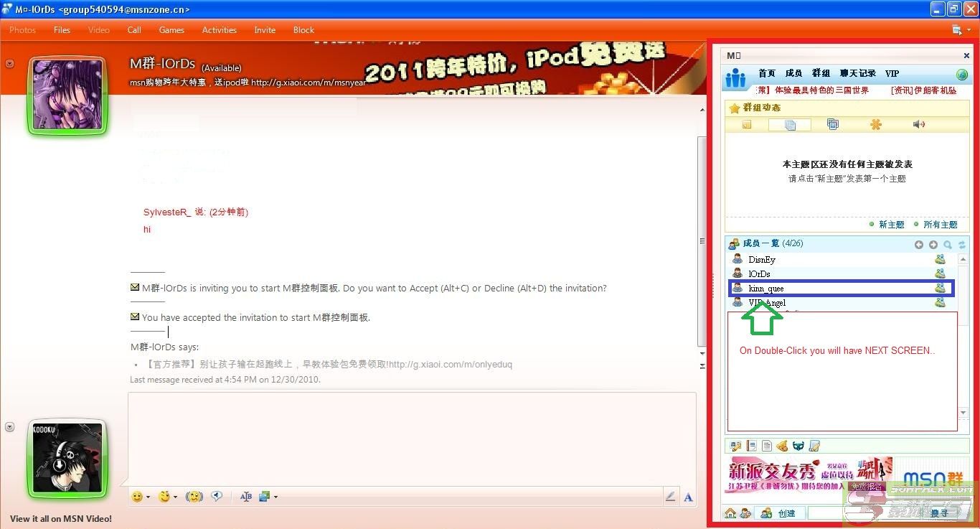
Task: Click the 新主题 link
Action: (891, 225)
